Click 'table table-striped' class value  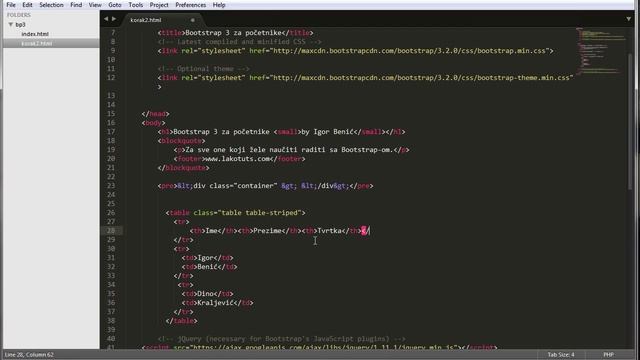coord(260,213)
